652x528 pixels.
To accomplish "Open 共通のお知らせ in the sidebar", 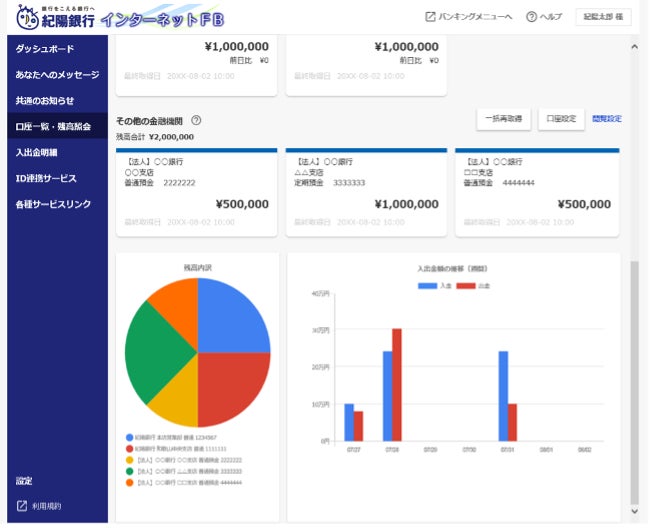I will click(57, 101).
